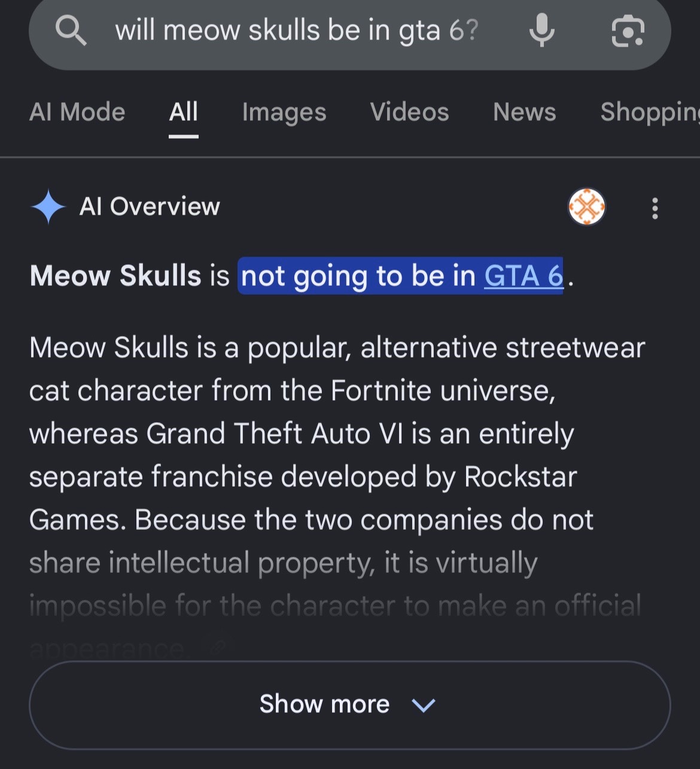Open the three-dot AI Overview options menu
This screenshot has height=769, width=700.
point(655,208)
